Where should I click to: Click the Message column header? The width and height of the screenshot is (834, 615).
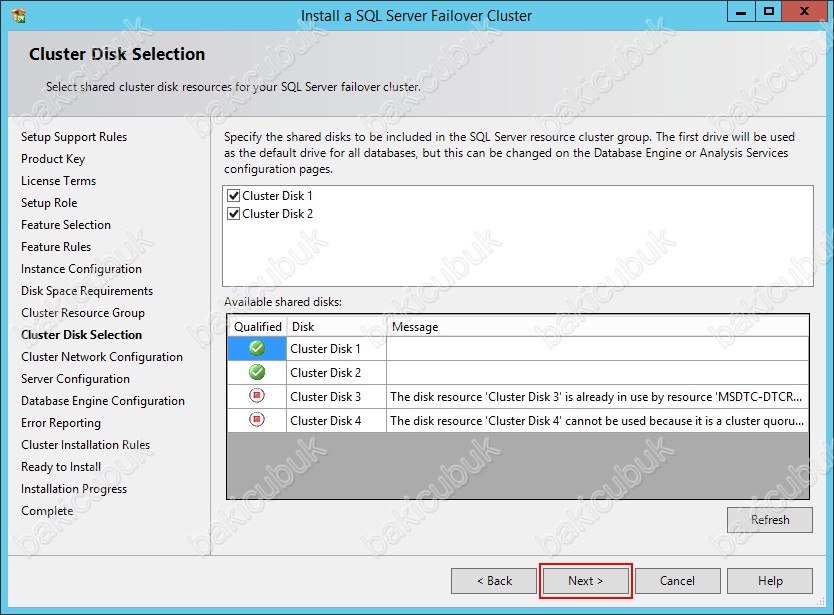click(x=597, y=327)
